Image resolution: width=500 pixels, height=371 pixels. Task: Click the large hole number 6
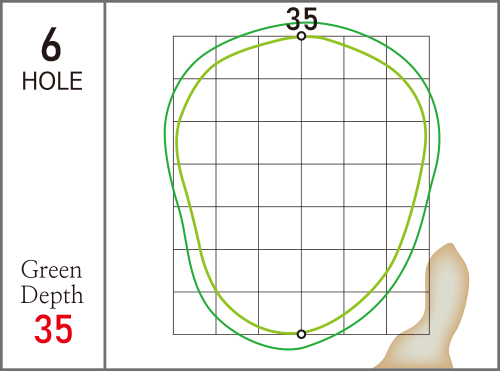51,45
